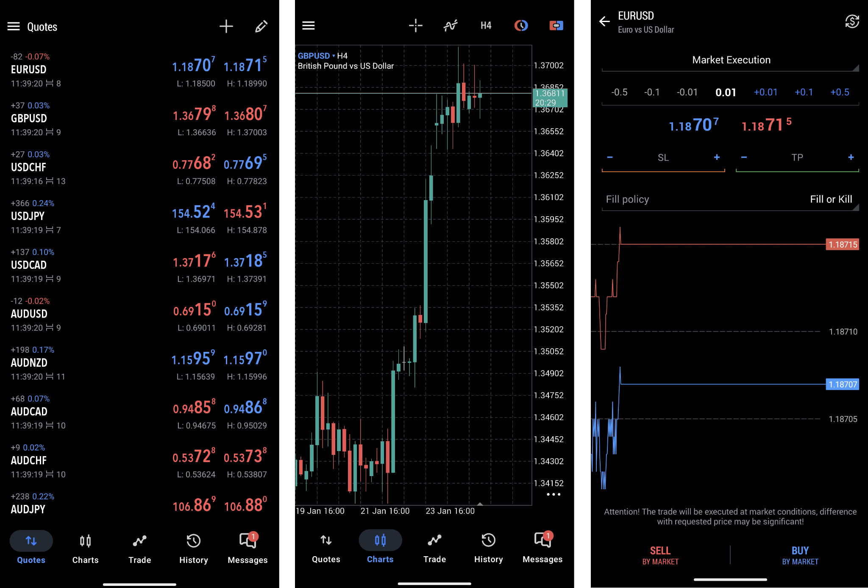Open new order from chart toolbar icon
Screen dimensions: 868x588
point(556,26)
